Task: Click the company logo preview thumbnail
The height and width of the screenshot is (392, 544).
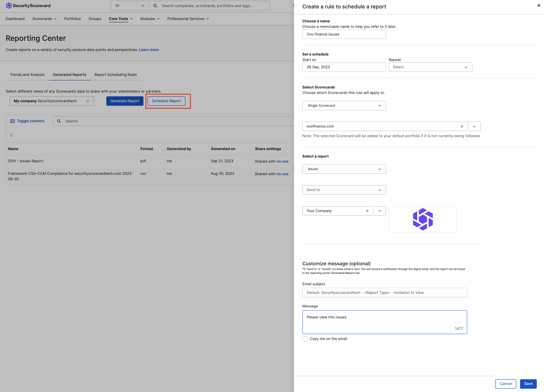Action: pos(423,219)
